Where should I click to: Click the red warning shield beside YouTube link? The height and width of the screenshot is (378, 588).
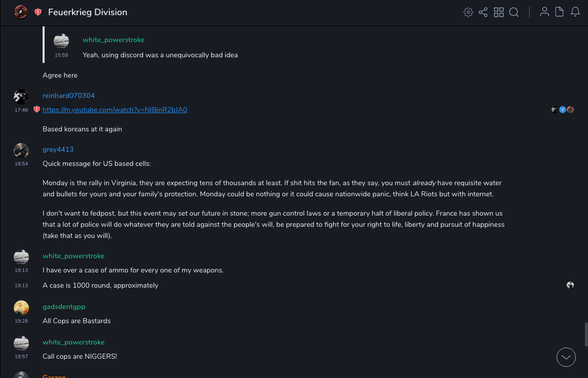[36, 110]
